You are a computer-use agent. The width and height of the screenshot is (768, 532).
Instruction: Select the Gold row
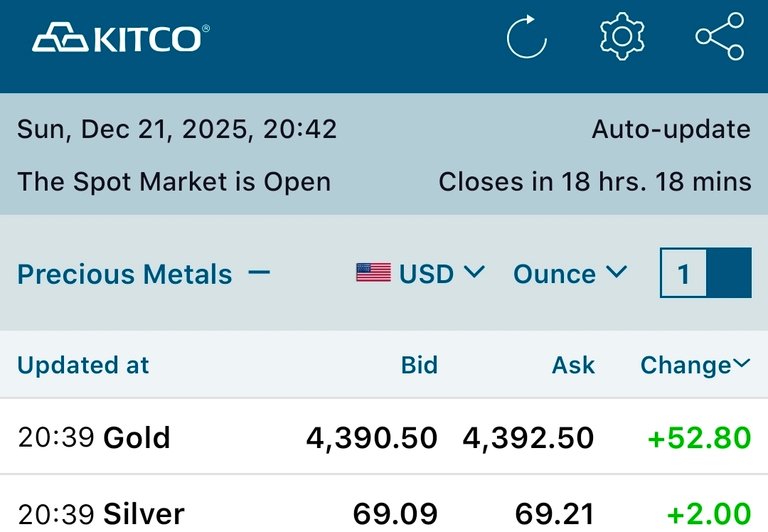pos(137,438)
